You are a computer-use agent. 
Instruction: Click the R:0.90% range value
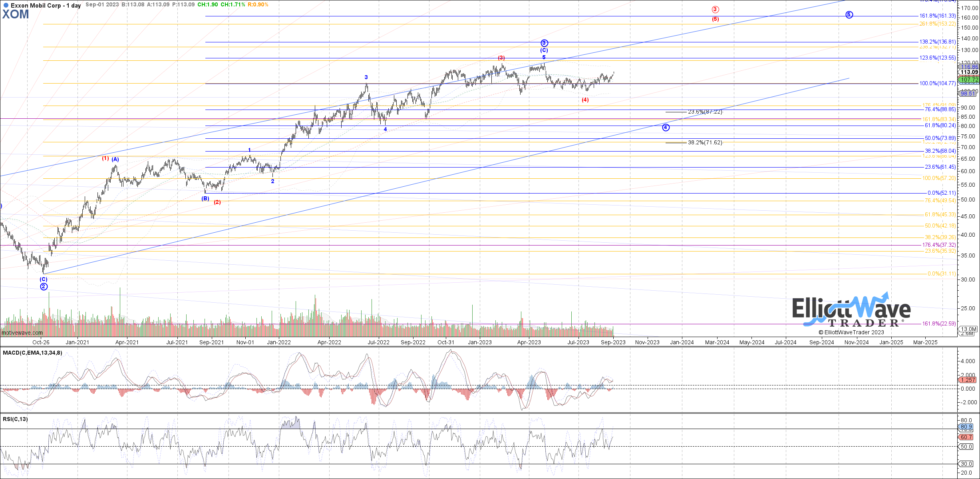click(258, 5)
